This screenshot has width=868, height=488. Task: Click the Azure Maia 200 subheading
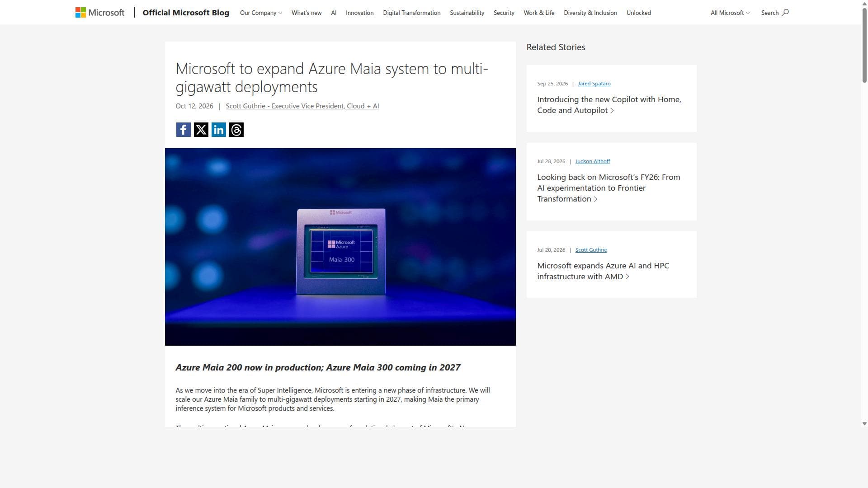[x=318, y=367]
